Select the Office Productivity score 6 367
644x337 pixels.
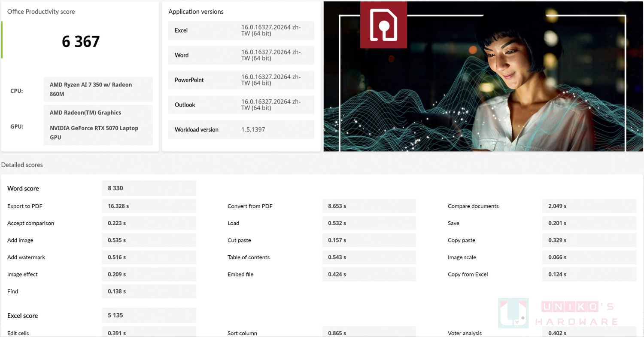81,41
